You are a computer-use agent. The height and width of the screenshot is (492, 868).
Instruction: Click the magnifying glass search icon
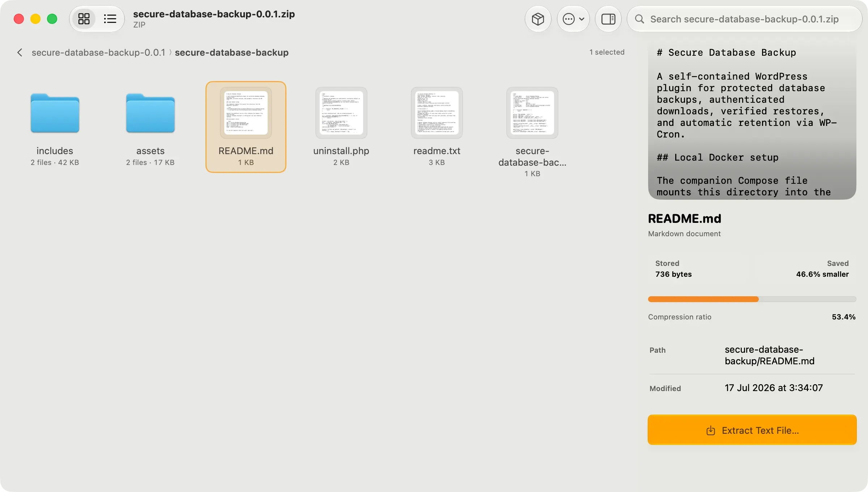coord(639,19)
